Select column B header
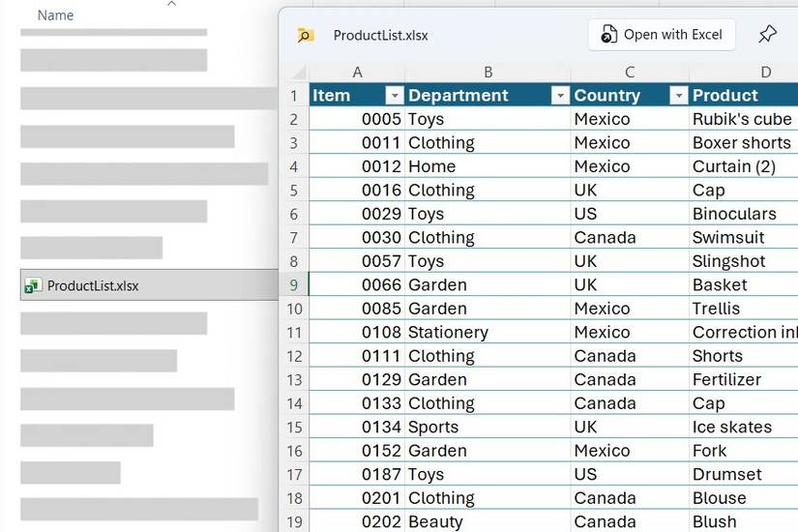 coord(488,73)
